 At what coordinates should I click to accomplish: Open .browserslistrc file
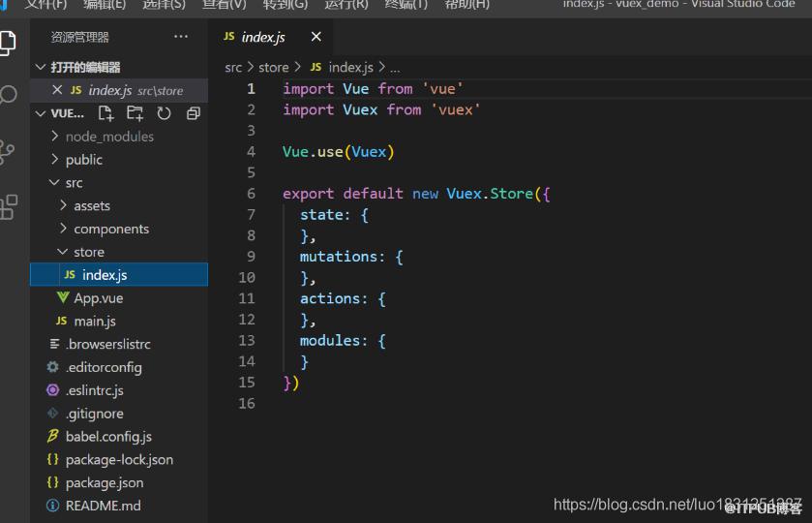119,344
